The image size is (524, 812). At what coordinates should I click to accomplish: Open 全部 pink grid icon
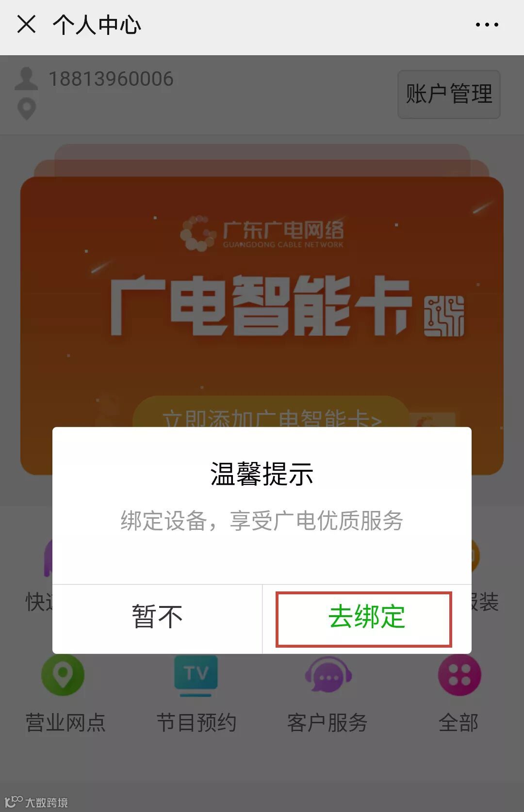[x=459, y=675]
